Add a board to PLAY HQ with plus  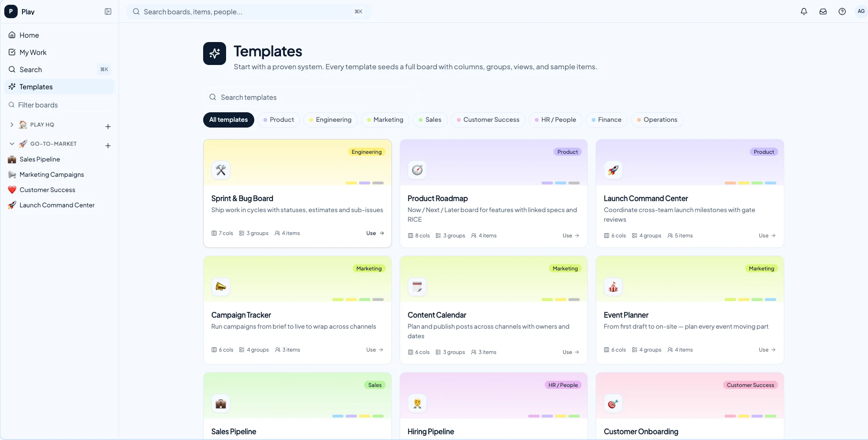108,127
